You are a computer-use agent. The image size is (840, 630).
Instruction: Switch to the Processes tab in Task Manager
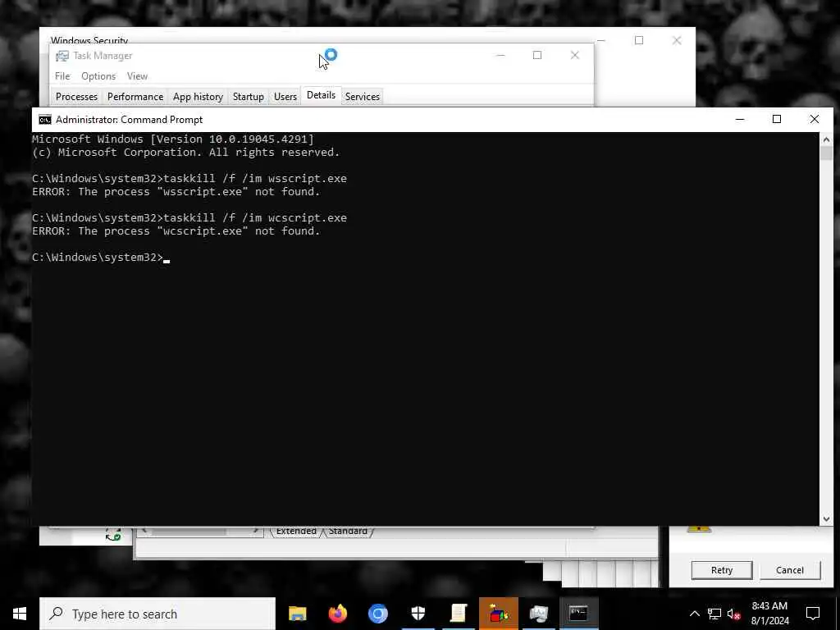[76, 97]
